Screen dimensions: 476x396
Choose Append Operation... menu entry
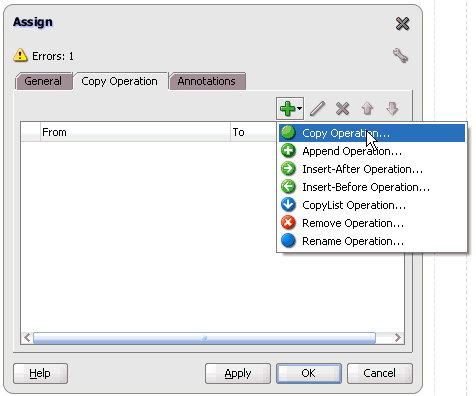[372, 151]
